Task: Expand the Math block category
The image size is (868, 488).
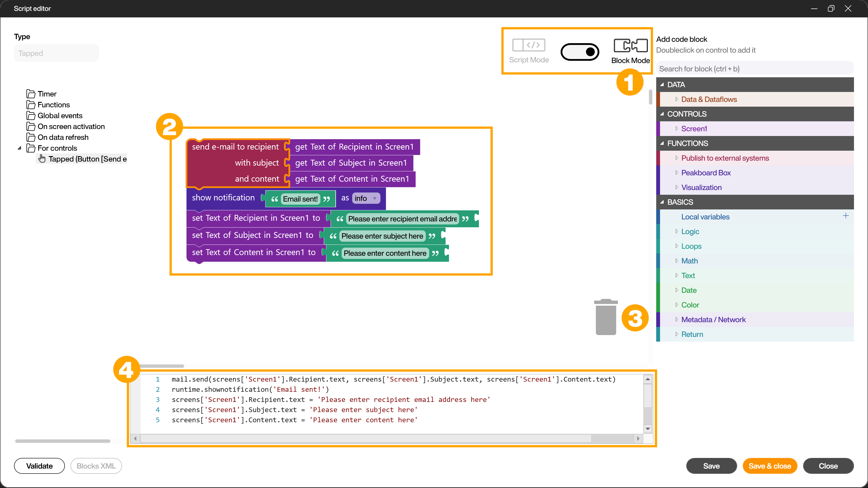Action: (x=755, y=261)
